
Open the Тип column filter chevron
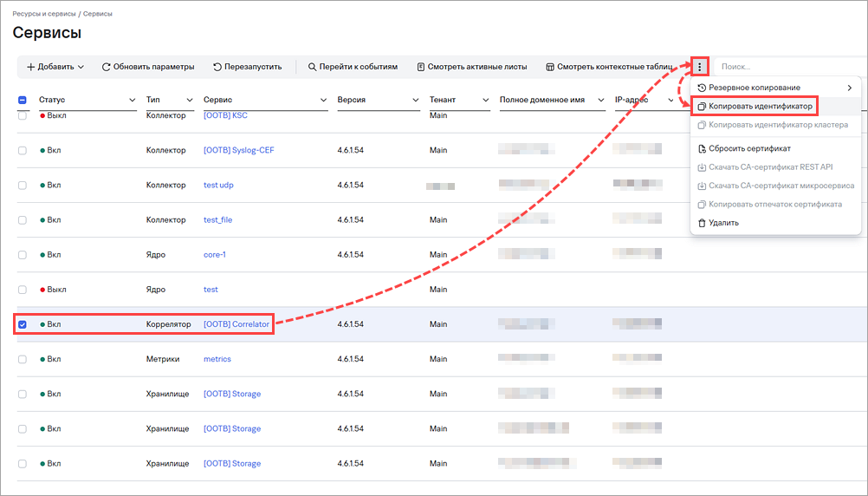tap(190, 100)
